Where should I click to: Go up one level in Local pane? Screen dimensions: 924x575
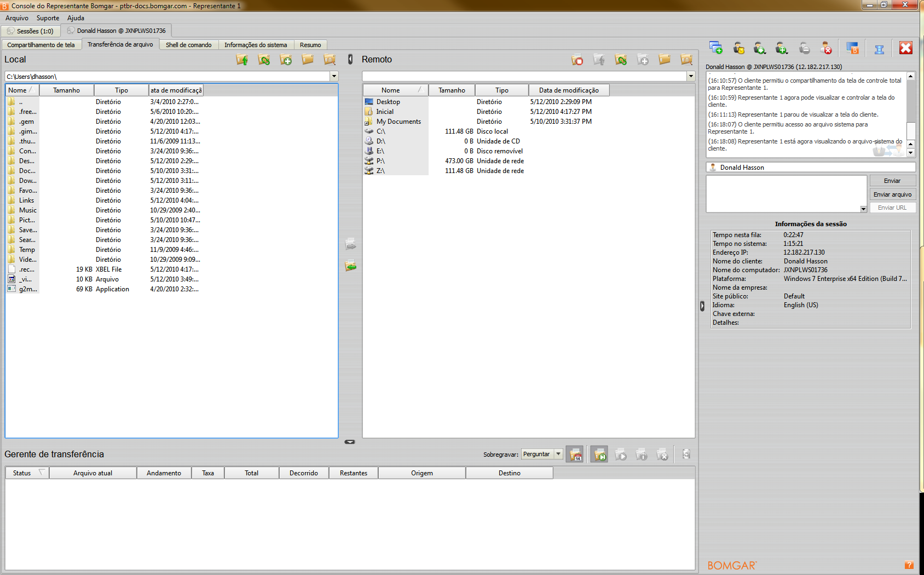[242, 60]
